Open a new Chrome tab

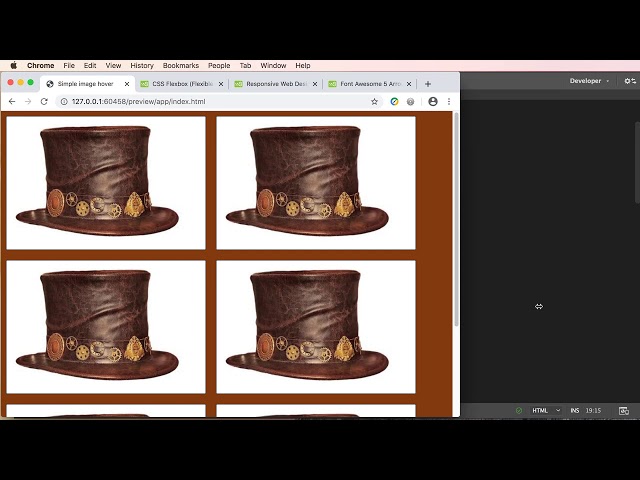(428, 84)
